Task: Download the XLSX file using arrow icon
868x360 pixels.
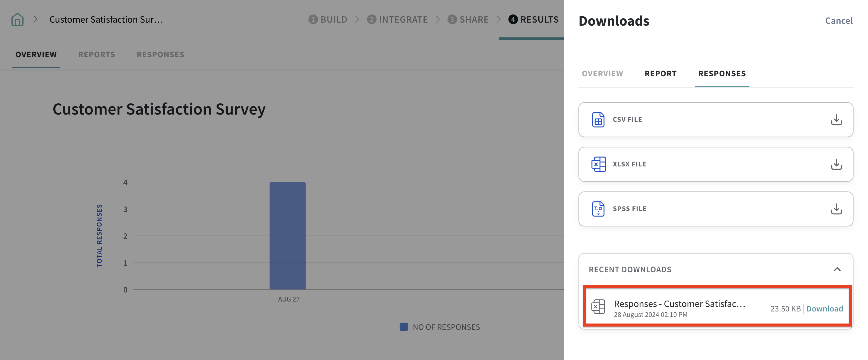Action: 836,164
